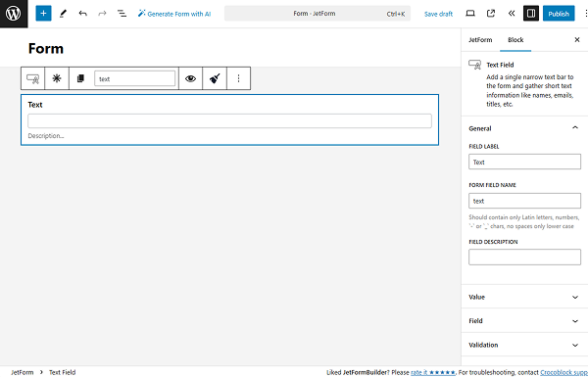This screenshot has width=588, height=377.
Task: Open the WordPress logo menu
Action: point(14,14)
